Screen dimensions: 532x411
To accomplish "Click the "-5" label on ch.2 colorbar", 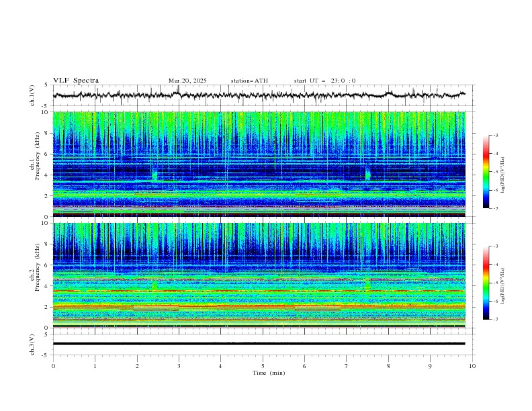I will coord(496,283).
